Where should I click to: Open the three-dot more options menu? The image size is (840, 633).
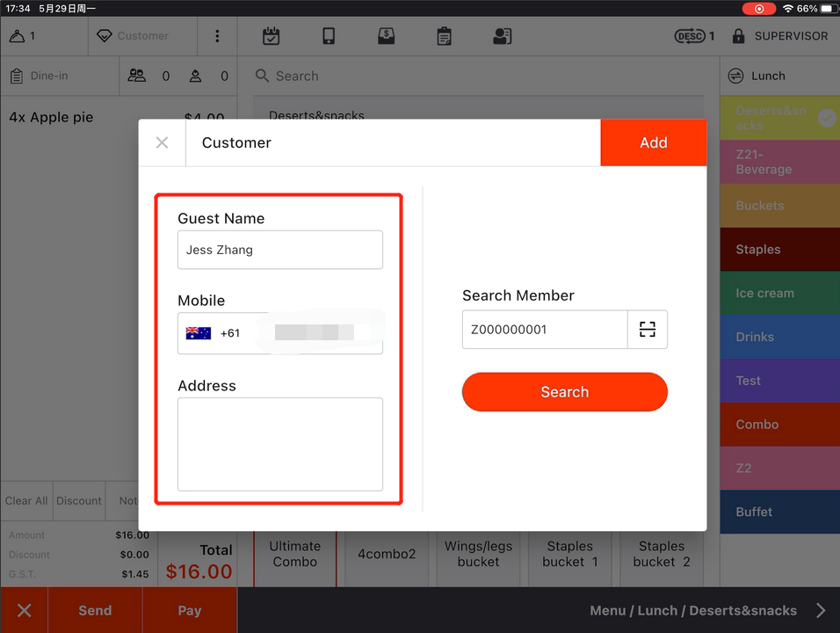(x=217, y=36)
